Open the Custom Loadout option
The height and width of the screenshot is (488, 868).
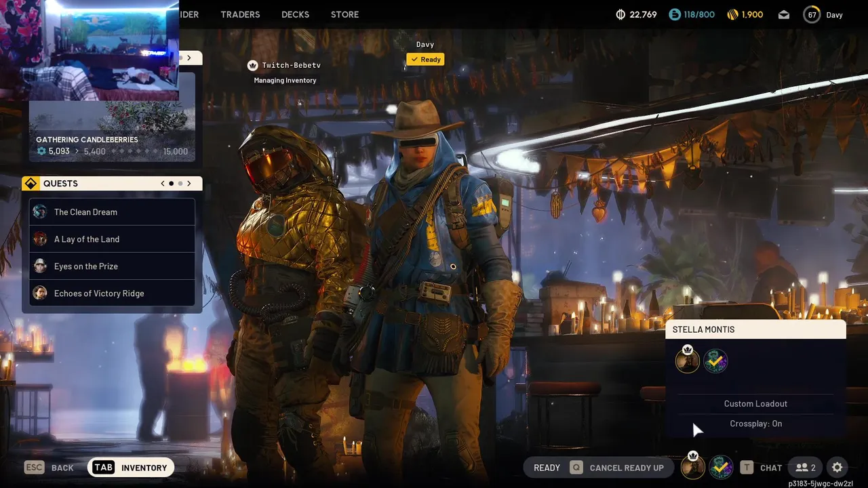click(x=756, y=403)
